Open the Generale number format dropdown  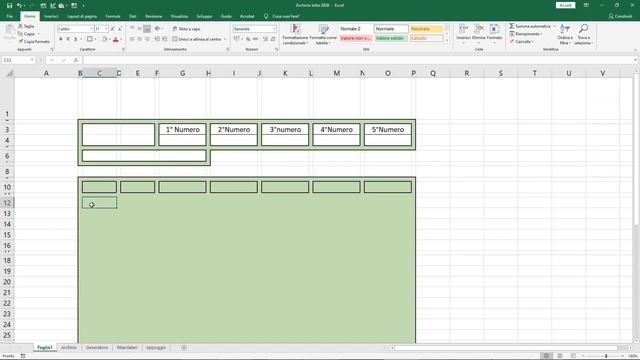274,29
